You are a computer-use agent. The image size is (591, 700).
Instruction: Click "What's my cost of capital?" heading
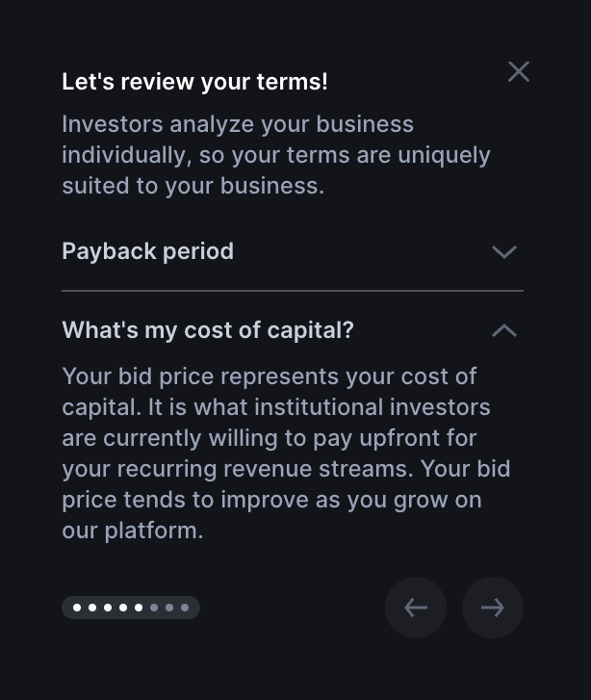point(208,330)
